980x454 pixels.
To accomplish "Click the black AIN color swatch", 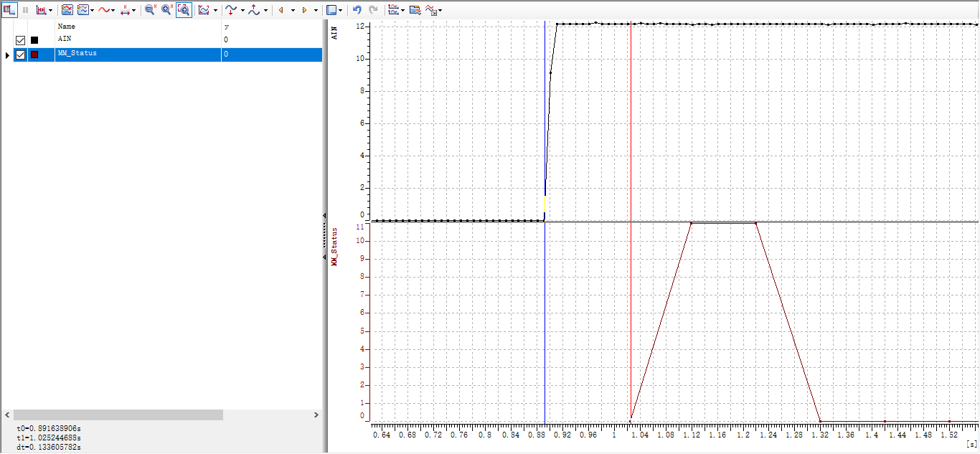I will coord(34,40).
